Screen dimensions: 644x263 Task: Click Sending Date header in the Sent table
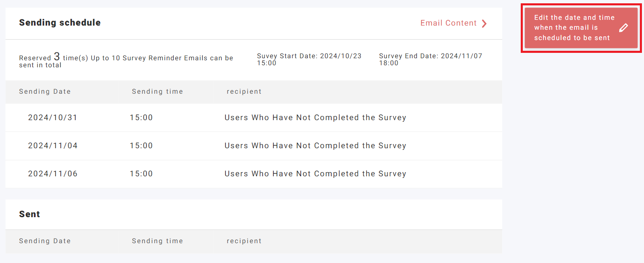point(45,241)
